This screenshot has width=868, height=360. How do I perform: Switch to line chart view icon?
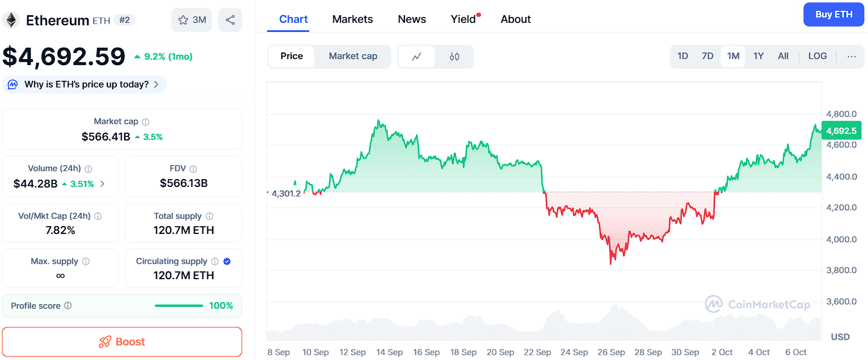click(x=417, y=57)
